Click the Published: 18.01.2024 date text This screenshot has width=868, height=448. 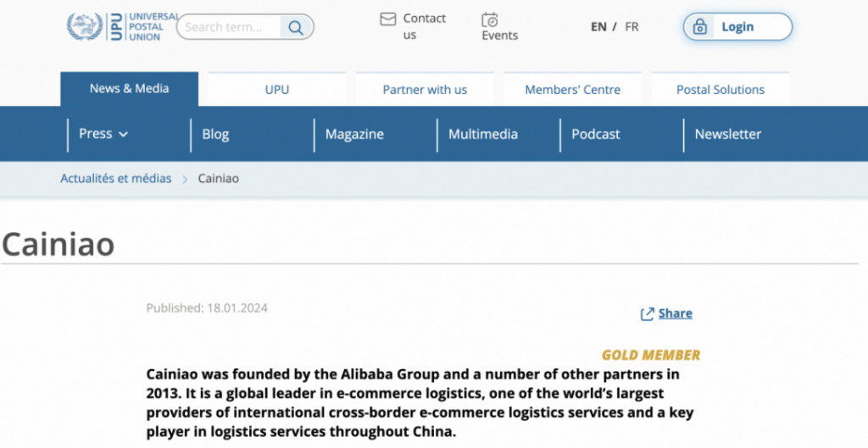207,308
